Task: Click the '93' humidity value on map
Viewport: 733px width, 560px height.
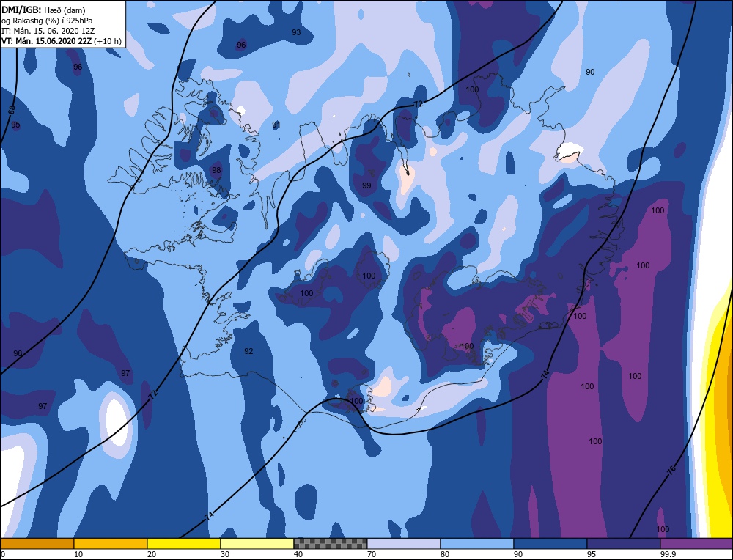Action: point(296,32)
